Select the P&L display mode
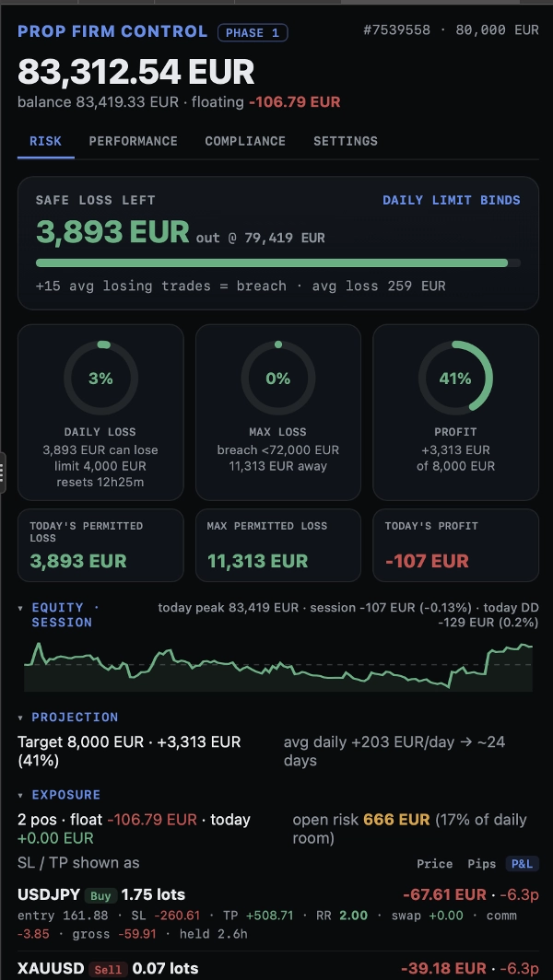 point(522,864)
